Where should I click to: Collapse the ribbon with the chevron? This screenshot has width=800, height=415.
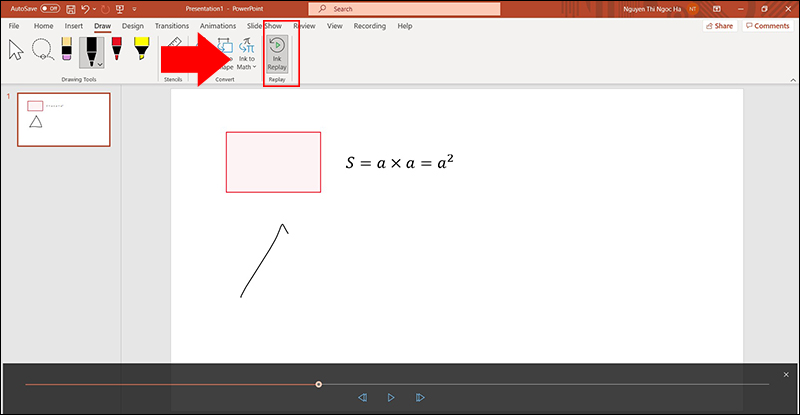[793, 80]
